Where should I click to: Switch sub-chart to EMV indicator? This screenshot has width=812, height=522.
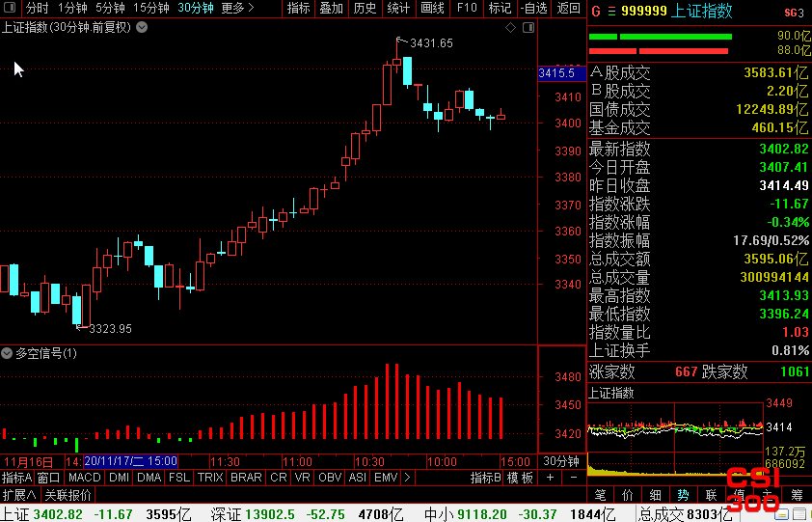coord(386,478)
